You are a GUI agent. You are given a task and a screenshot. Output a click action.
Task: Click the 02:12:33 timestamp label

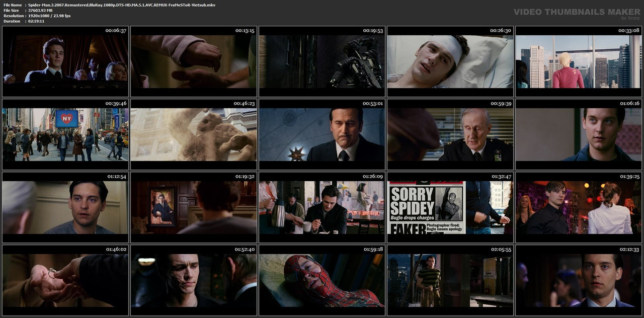coord(629,250)
